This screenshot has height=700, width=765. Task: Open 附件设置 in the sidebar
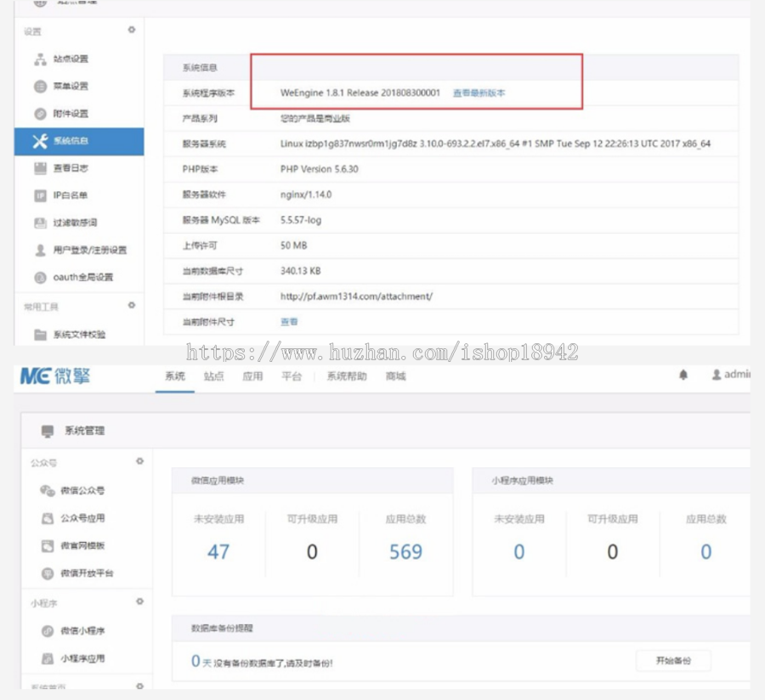[x=71, y=114]
